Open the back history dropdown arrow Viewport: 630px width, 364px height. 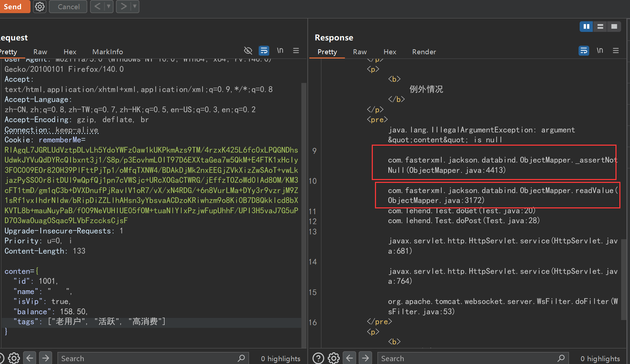point(109,6)
